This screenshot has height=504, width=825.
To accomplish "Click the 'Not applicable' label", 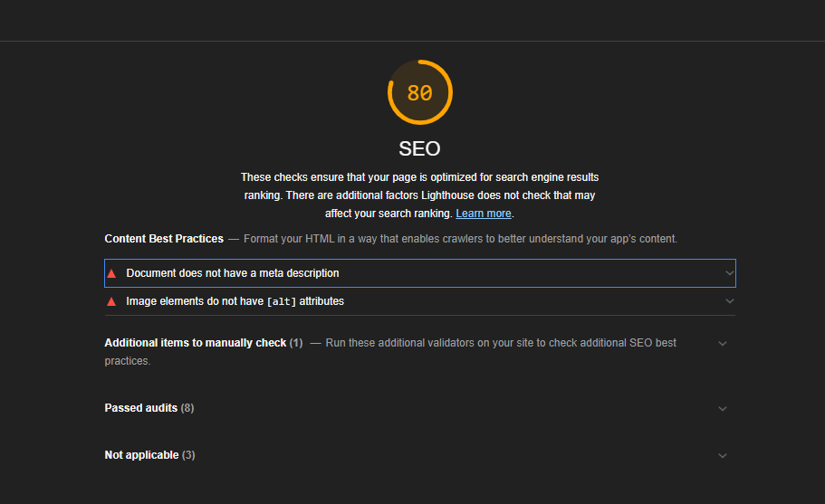I will pyautogui.click(x=141, y=455).
